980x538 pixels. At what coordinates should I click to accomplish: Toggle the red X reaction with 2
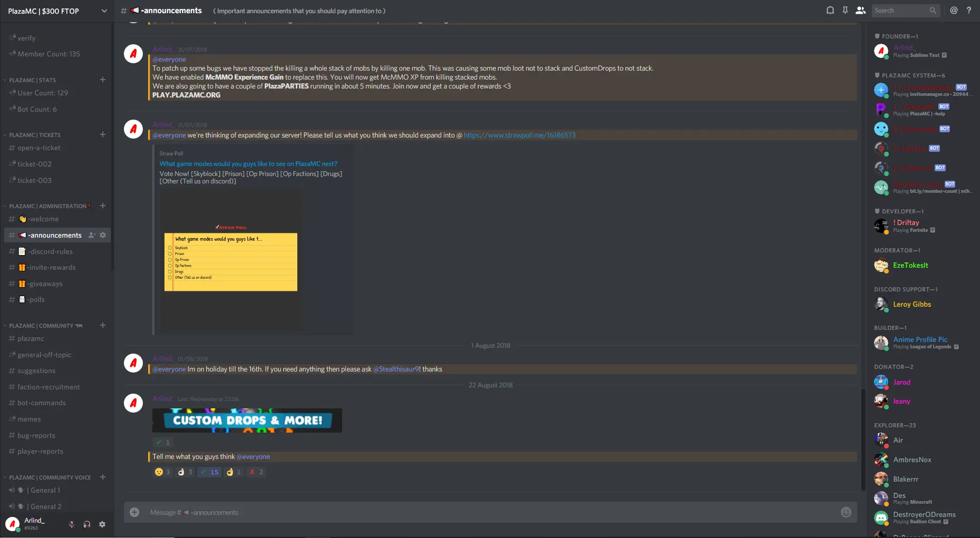tap(256, 472)
